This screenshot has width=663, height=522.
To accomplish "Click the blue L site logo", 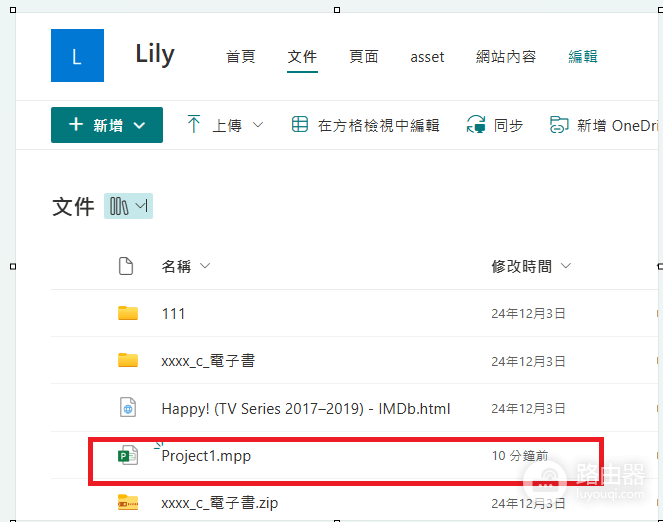I will (x=77, y=55).
